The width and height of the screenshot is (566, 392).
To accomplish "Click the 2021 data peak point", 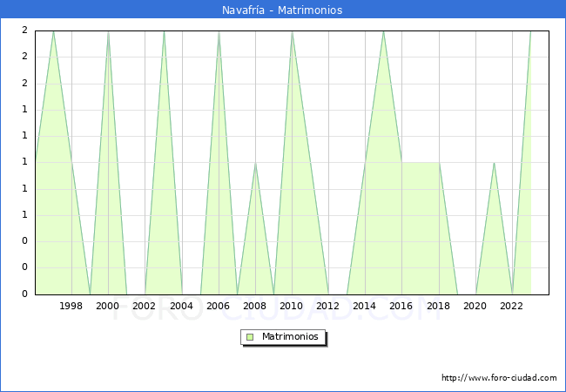I will [x=494, y=163].
